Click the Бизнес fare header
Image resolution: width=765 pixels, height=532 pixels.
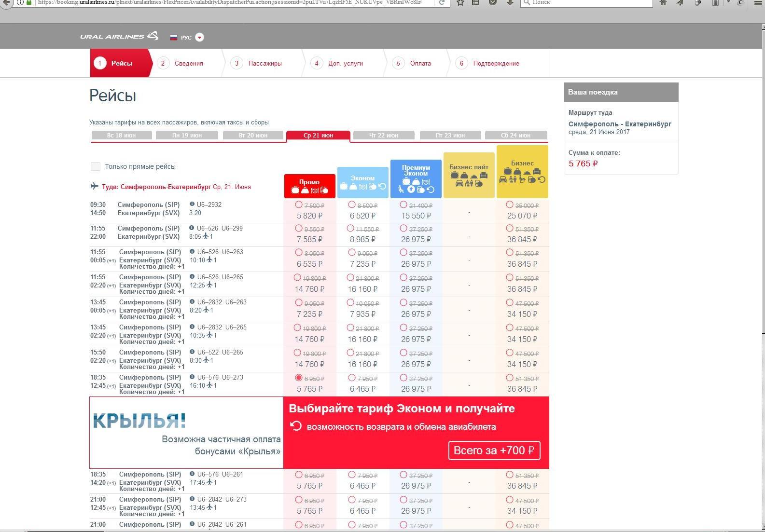point(522,172)
